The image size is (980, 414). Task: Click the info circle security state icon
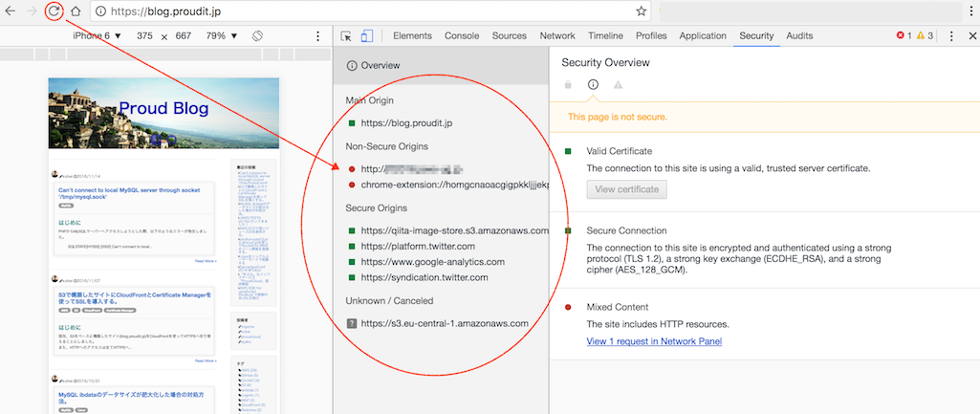(x=593, y=84)
